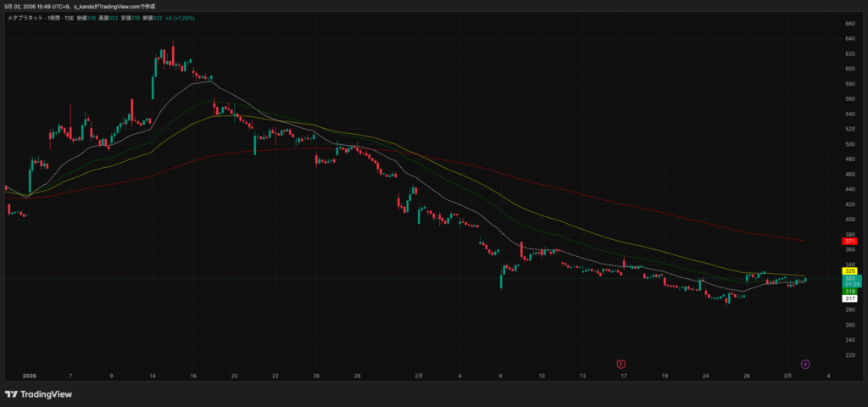
Task: Select the yellow 325 price label
Action: [849, 270]
